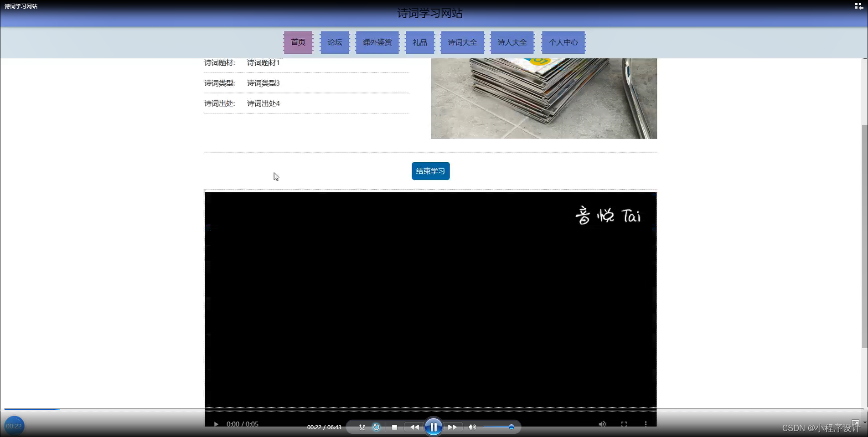
Task: Click the 诗词题材: label
Action: pyautogui.click(x=220, y=63)
